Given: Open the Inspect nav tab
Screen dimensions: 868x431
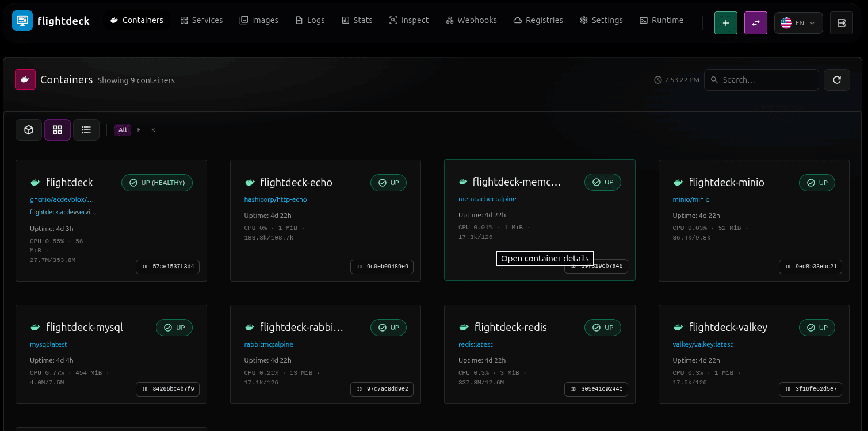Looking at the screenshot, I should 409,20.
